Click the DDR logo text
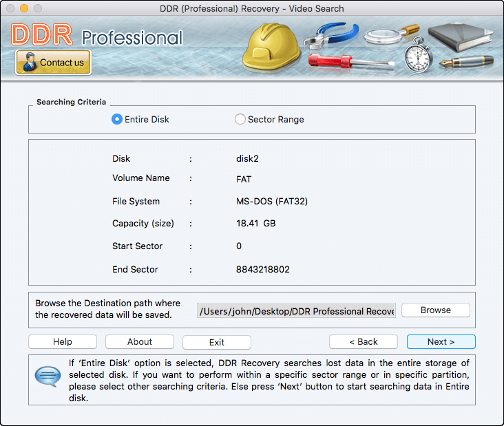 pyautogui.click(x=42, y=34)
